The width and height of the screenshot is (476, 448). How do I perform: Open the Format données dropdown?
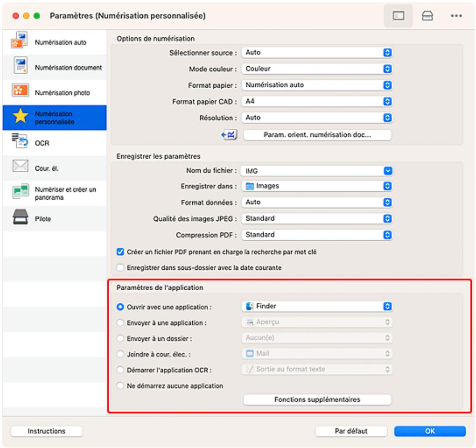[317, 202]
